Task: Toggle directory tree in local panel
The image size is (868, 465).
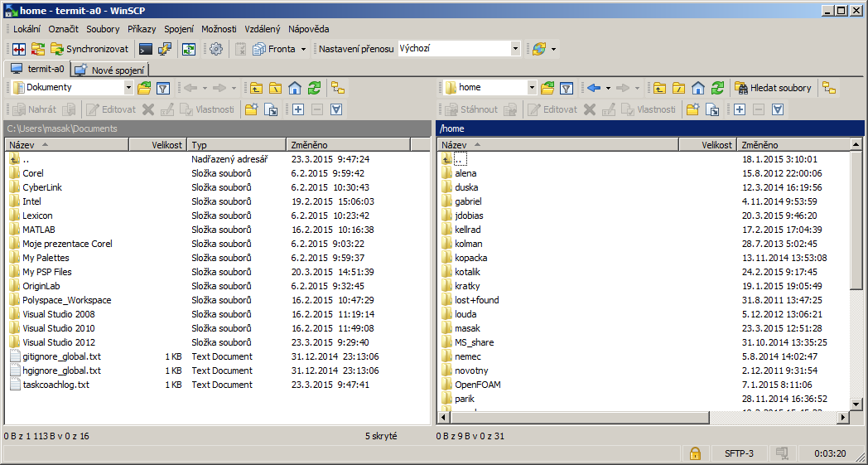Action: click(x=337, y=88)
